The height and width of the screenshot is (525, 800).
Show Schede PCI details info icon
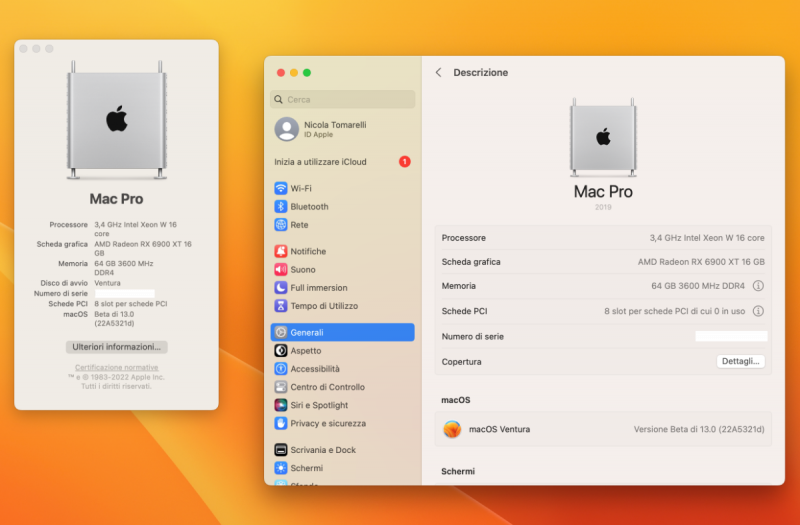point(758,311)
